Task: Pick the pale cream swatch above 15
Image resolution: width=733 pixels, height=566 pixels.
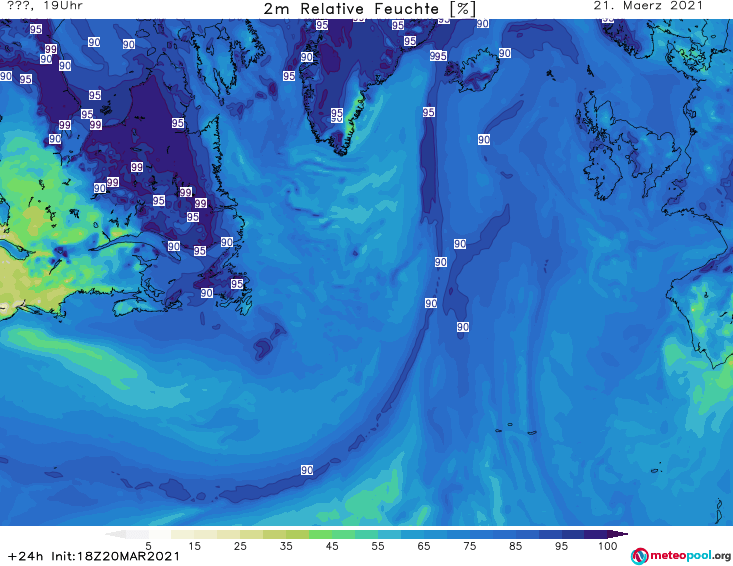Action: 183,534
